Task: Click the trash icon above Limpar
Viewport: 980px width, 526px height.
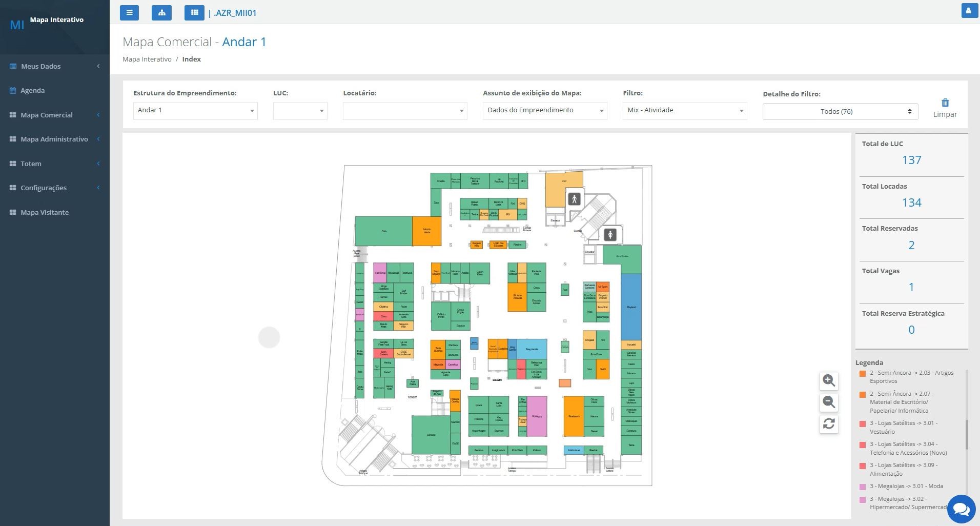Action: point(945,103)
